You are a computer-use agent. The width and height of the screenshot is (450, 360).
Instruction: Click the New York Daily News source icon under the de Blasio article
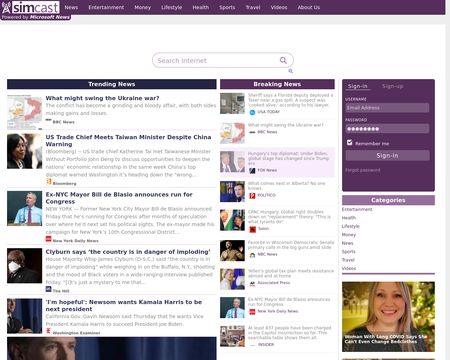(49, 239)
